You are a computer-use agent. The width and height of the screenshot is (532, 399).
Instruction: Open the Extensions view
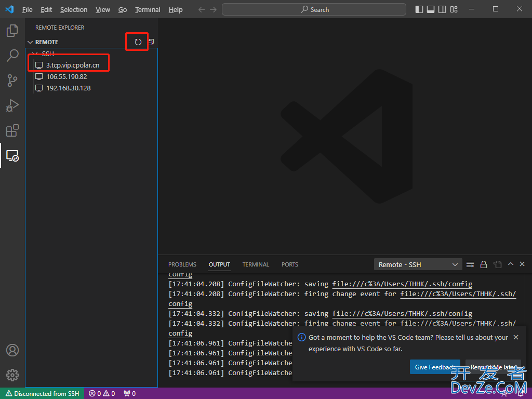click(x=12, y=130)
